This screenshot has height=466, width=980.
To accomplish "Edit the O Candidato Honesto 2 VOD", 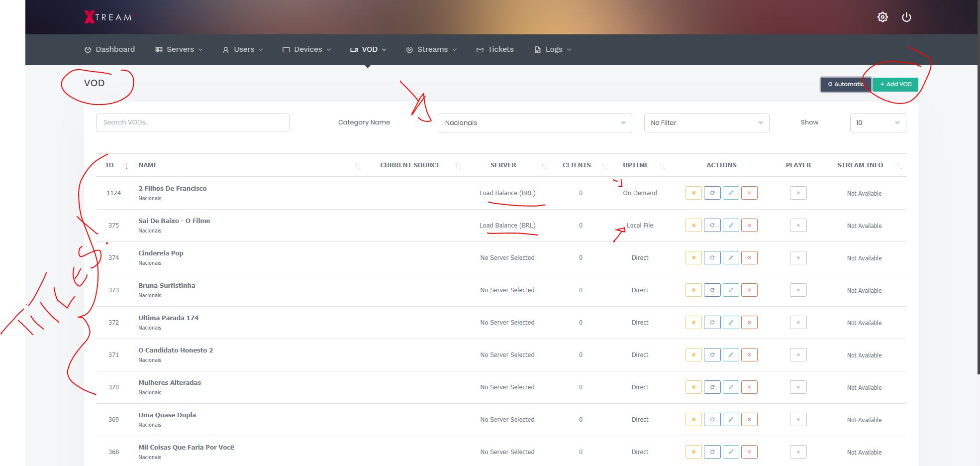I will coord(731,355).
